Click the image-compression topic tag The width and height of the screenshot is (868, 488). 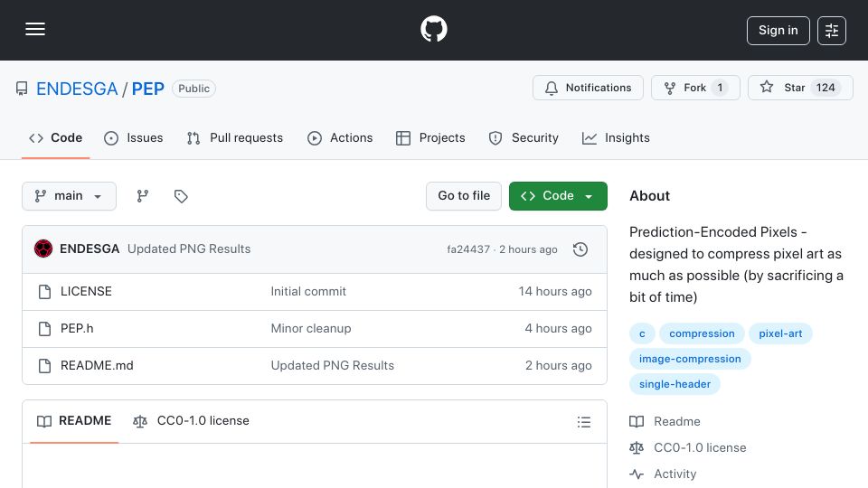tap(690, 359)
